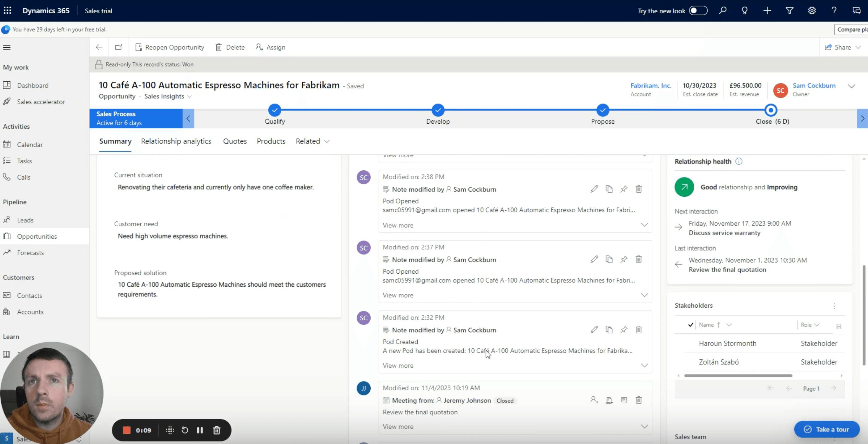Open the settings gear in top bar
Image resolution: width=868 pixels, height=444 pixels.
(812, 11)
